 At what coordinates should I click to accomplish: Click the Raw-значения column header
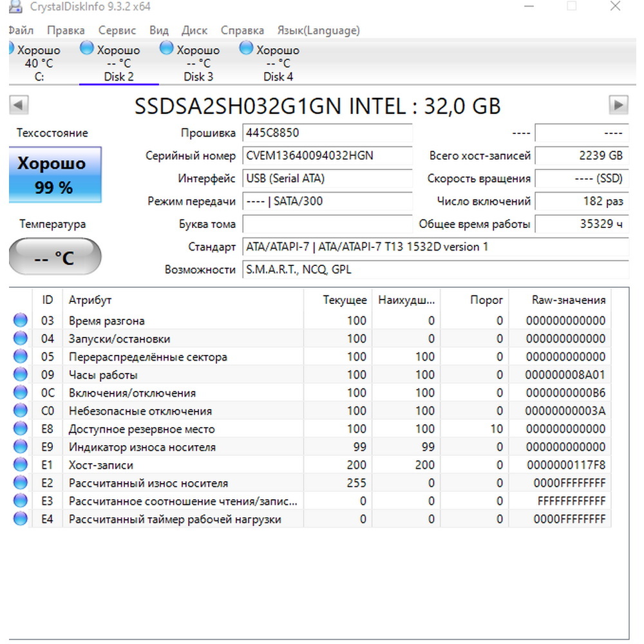[560, 300]
